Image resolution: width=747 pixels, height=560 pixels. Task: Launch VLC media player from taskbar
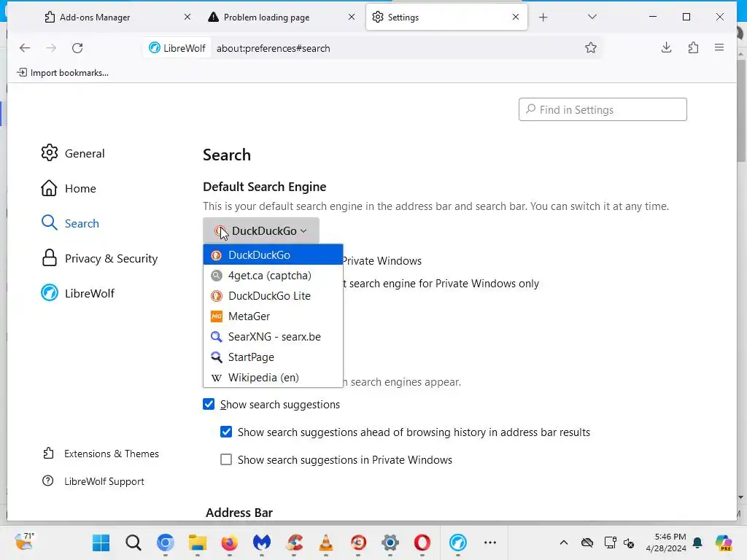point(326,542)
